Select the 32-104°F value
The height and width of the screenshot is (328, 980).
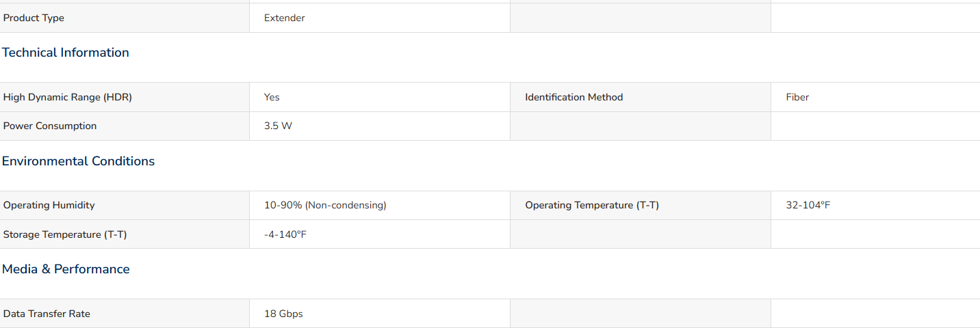tap(808, 205)
